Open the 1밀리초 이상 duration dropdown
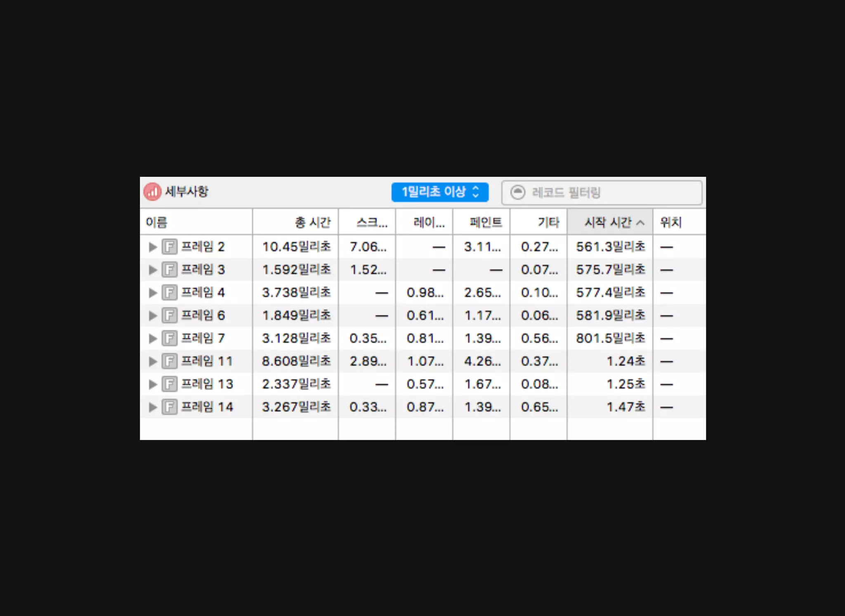This screenshot has height=616, width=845. 439,192
